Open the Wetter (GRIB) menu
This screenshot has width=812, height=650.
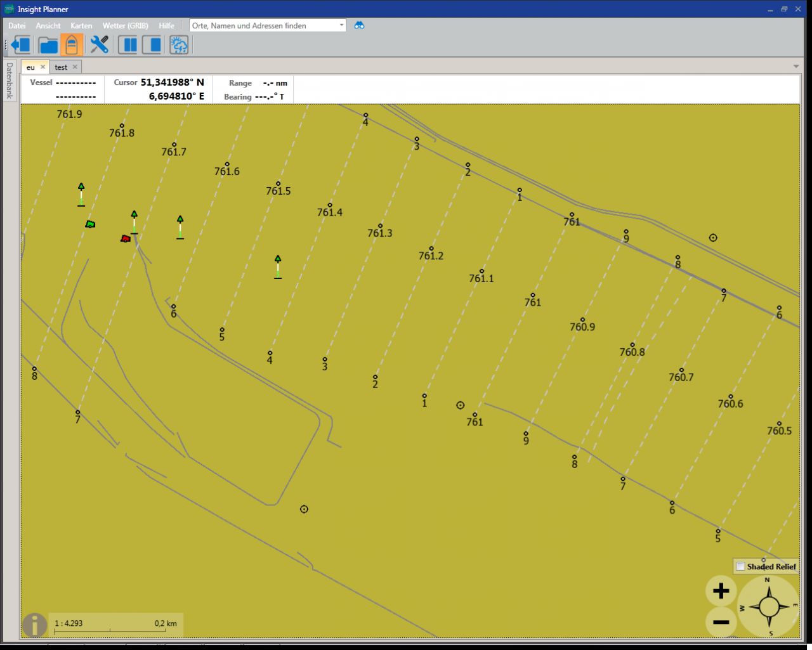pyautogui.click(x=125, y=26)
